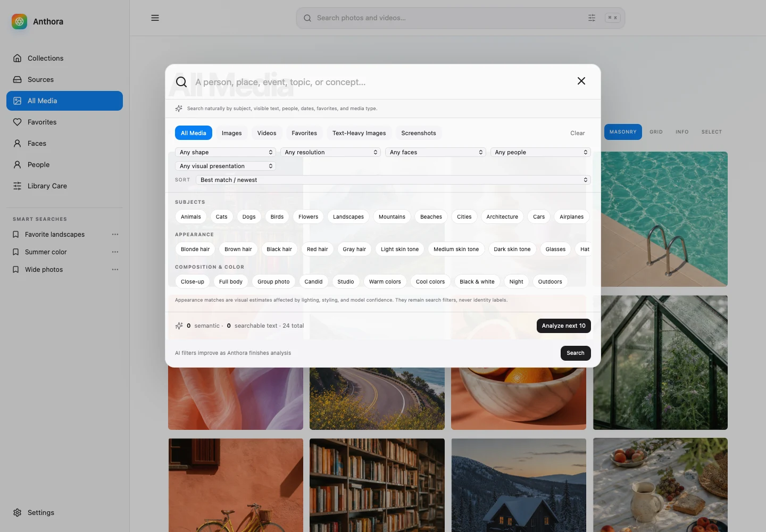Toggle Studio composition chip
Image resolution: width=766 pixels, height=532 pixels.
pyautogui.click(x=346, y=281)
